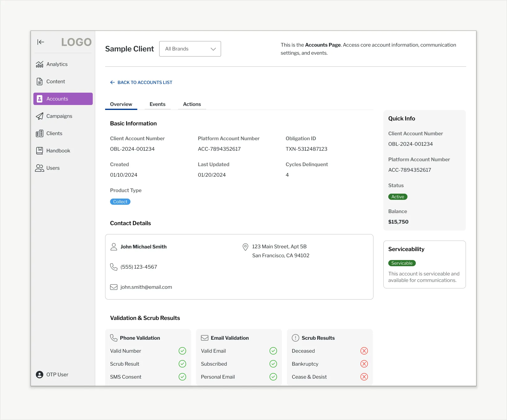The height and width of the screenshot is (420, 507).
Task: Click the Accounts person badge icon
Action: (40, 99)
